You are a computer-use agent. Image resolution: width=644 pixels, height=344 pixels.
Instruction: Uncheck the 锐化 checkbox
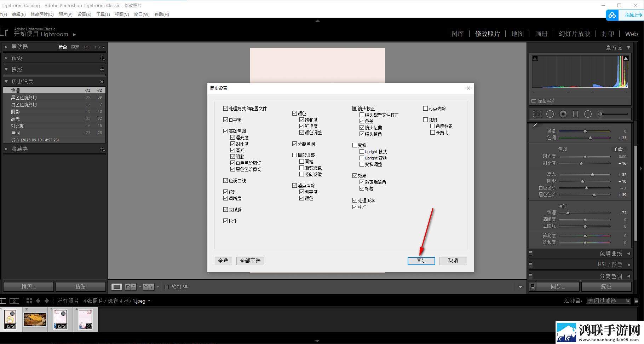pyautogui.click(x=225, y=221)
